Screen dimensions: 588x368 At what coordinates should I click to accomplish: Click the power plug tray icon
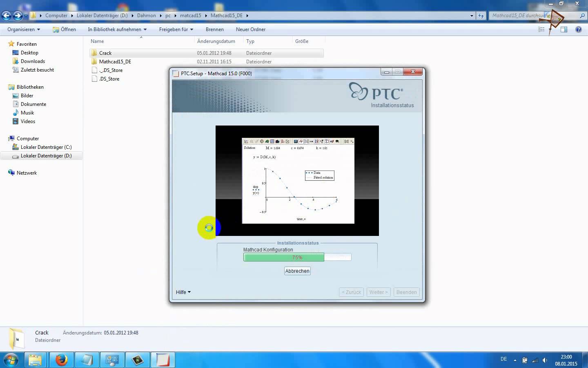[525, 360]
